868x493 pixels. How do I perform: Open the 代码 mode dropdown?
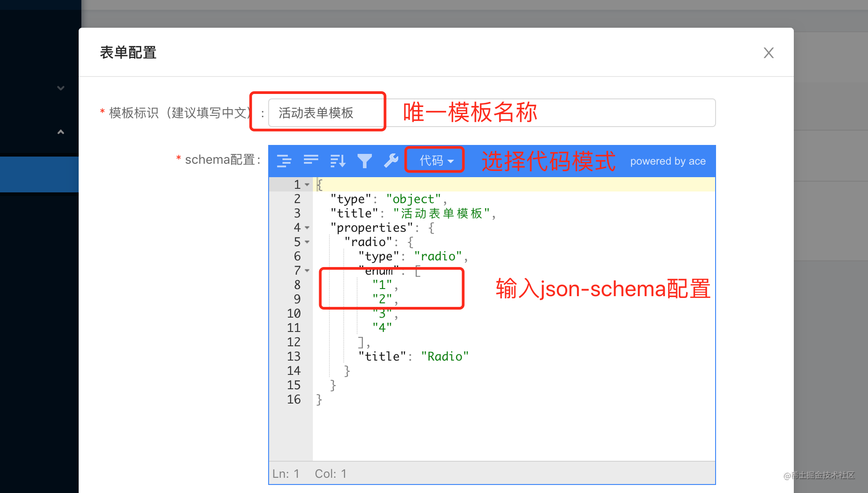click(x=436, y=161)
